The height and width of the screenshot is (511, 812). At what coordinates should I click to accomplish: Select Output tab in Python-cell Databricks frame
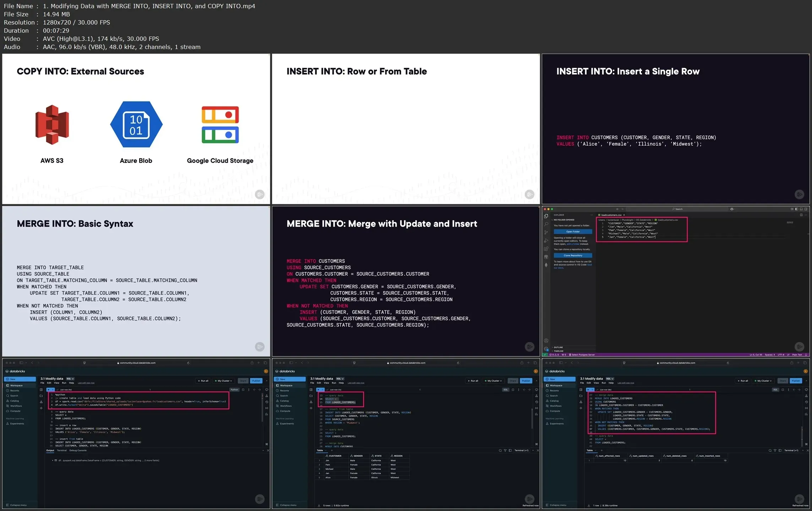click(x=50, y=450)
